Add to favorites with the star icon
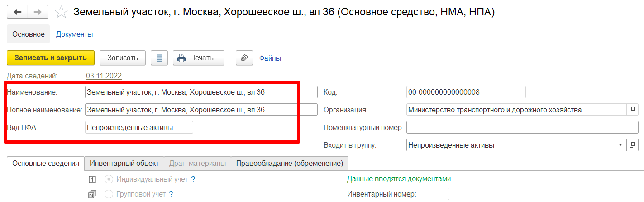 tap(61, 12)
